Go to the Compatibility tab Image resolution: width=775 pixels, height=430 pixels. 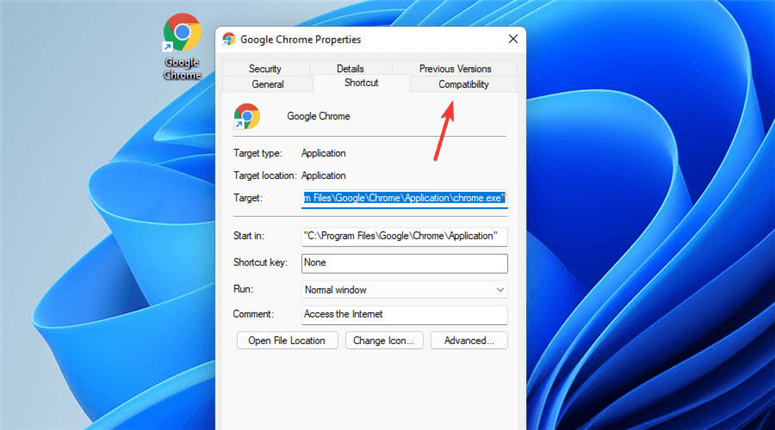point(464,84)
